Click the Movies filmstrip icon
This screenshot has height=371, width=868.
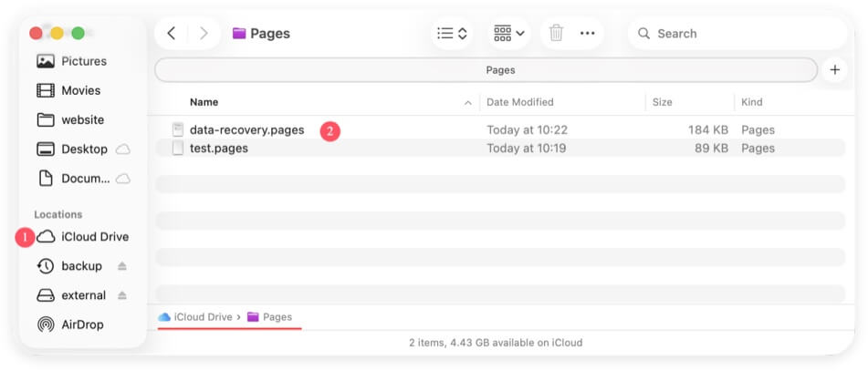(x=46, y=90)
